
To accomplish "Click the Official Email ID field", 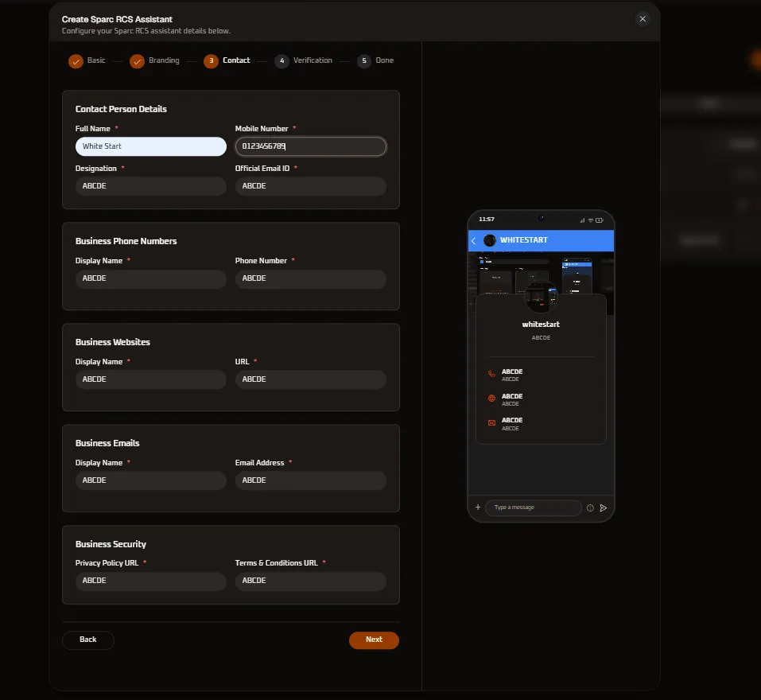I will pyautogui.click(x=311, y=186).
